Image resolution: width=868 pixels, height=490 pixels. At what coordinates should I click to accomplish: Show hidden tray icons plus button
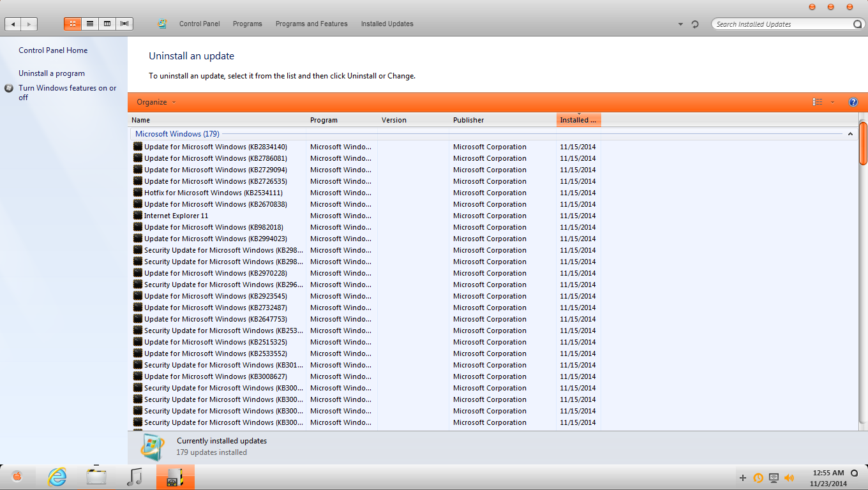742,478
